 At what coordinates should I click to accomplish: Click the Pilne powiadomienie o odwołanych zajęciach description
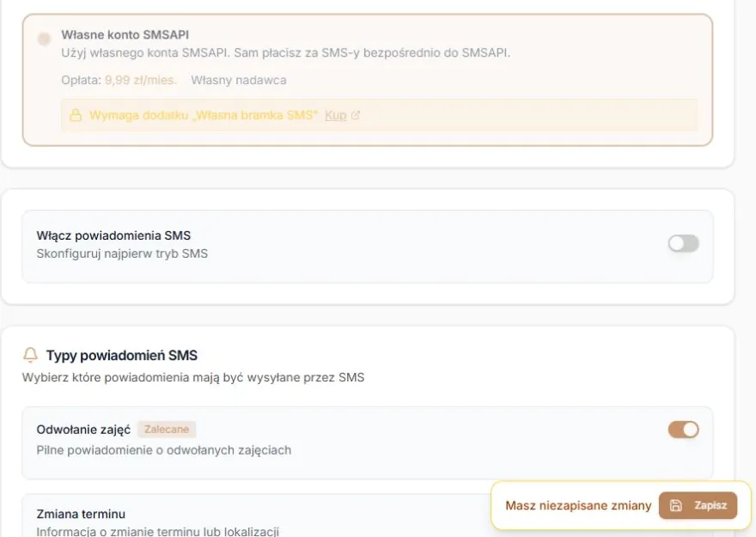[x=164, y=450]
